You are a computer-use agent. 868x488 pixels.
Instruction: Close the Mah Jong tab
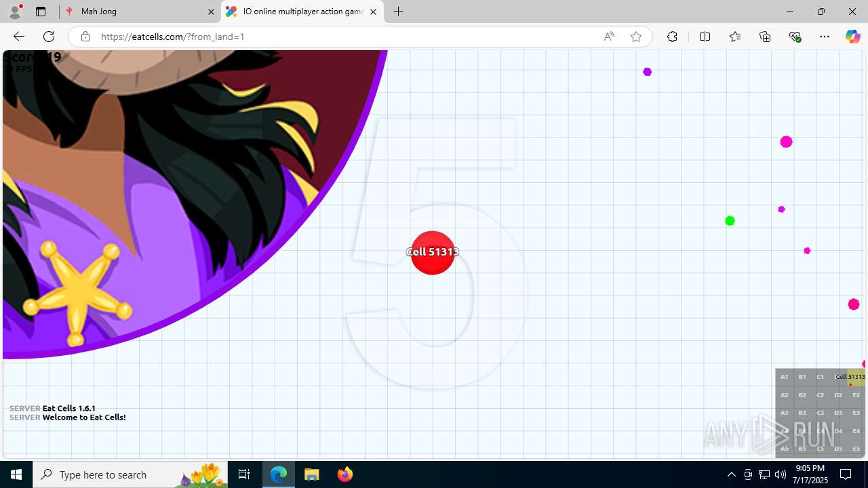(x=211, y=12)
